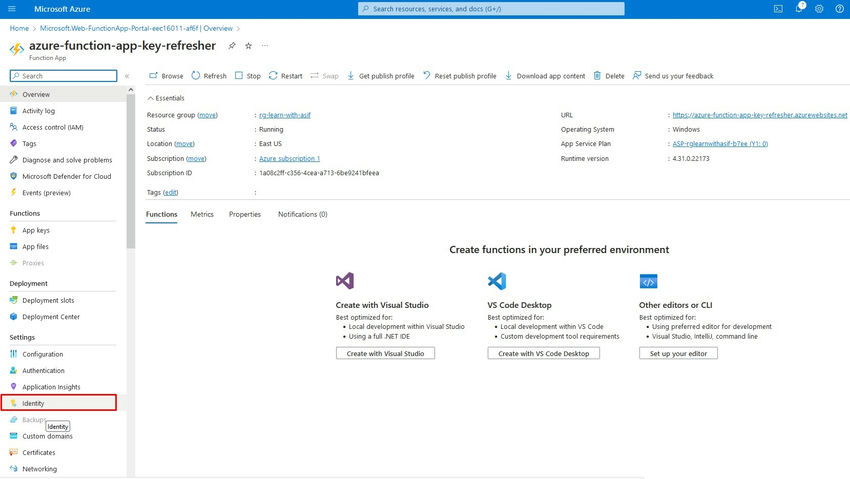The height and width of the screenshot is (479, 850).
Task: Collapse the left navigation menu
Action: (127, 76)
